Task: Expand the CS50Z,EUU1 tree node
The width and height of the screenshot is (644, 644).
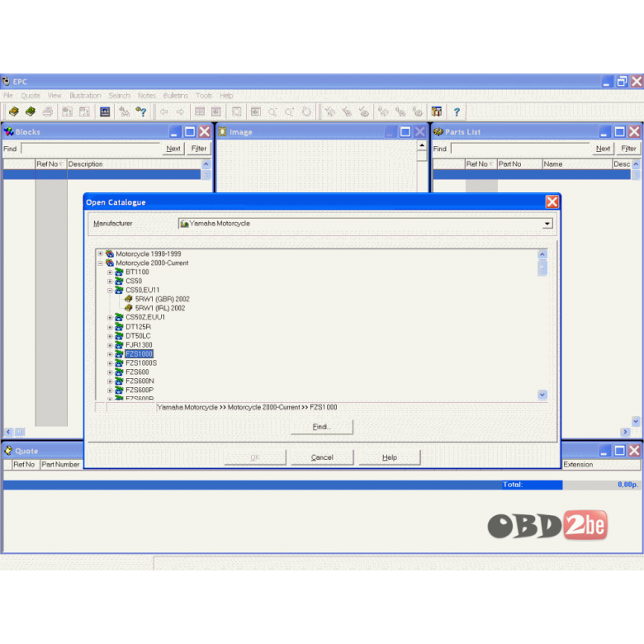Action: (x=110, y=317)
